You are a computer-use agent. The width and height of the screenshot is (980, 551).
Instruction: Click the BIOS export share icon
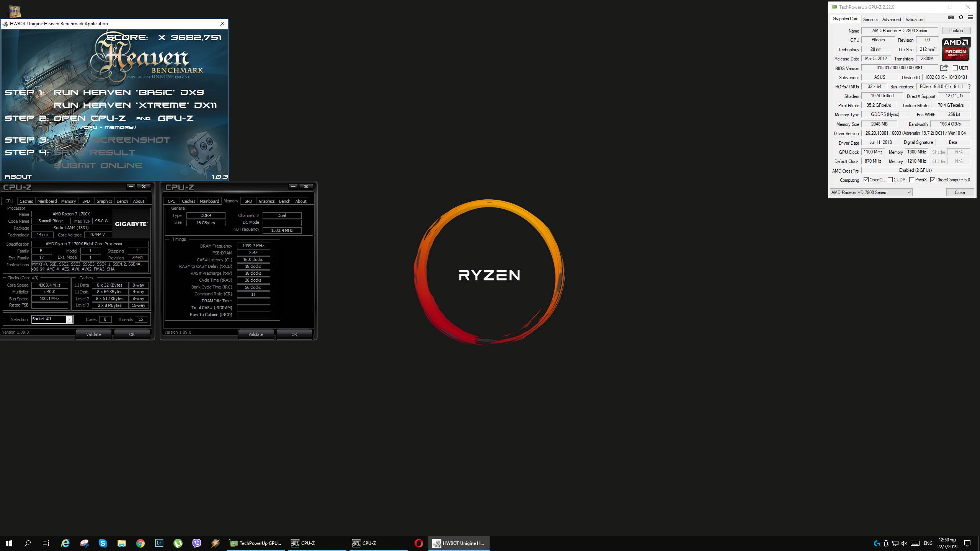click(x=944, y=68)
